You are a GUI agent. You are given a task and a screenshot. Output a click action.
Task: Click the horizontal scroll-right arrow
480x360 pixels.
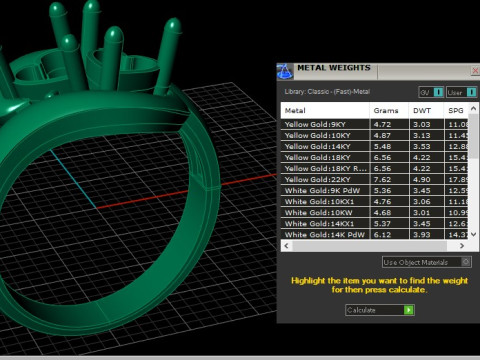[462, 246]
